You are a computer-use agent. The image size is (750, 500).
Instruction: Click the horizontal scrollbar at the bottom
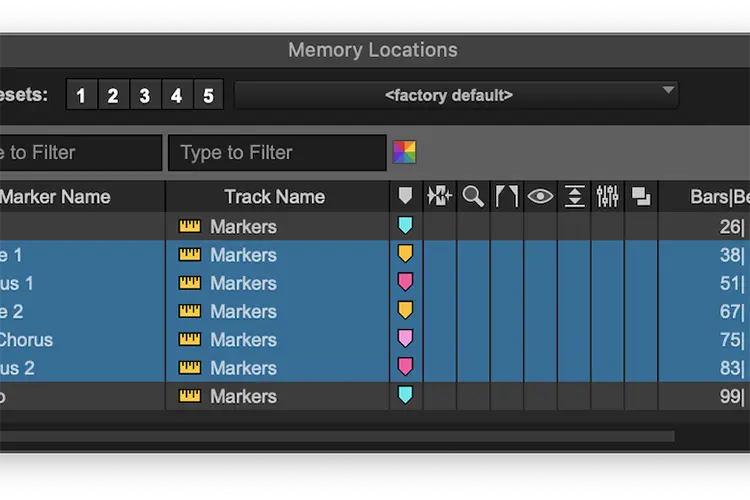(x=337, y=436)
